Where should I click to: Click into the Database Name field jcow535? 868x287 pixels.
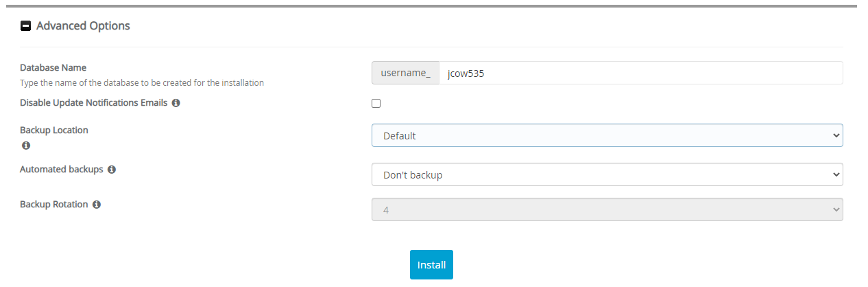(640, 73)
